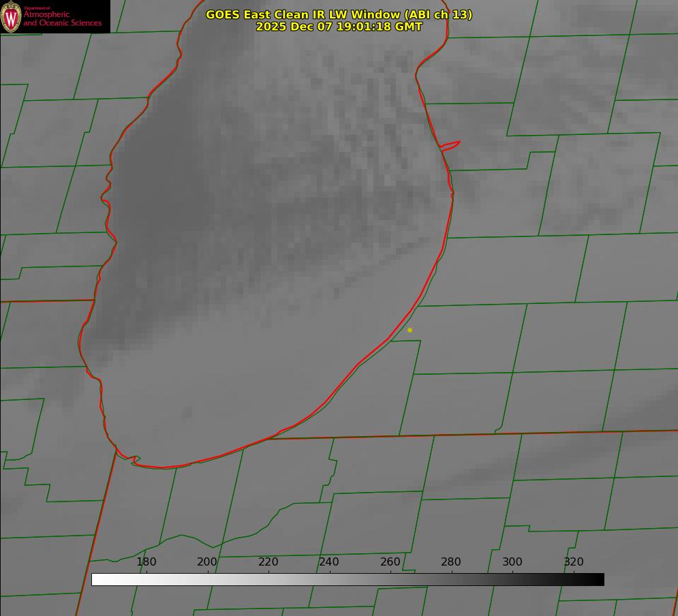Viewport: 678px width, 616px height.
Task: Click the 180 colorbar label
Action: pyautogui.click(x=146, y=562)
